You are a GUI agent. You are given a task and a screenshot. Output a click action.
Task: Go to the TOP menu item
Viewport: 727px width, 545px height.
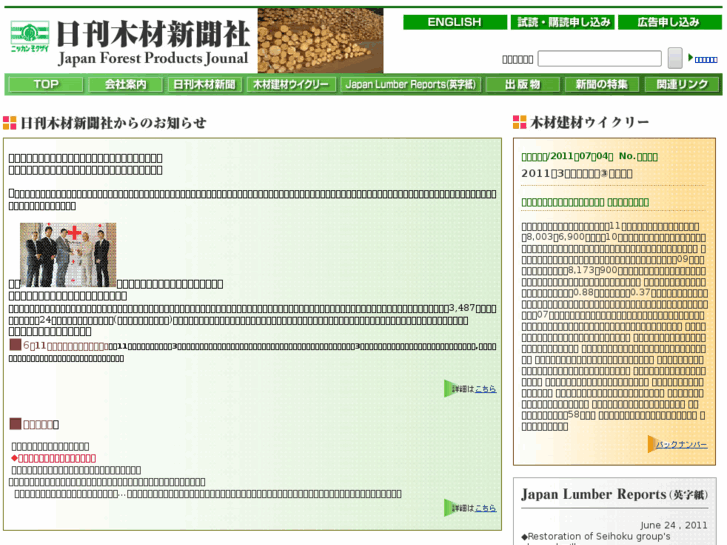(46, 84)
